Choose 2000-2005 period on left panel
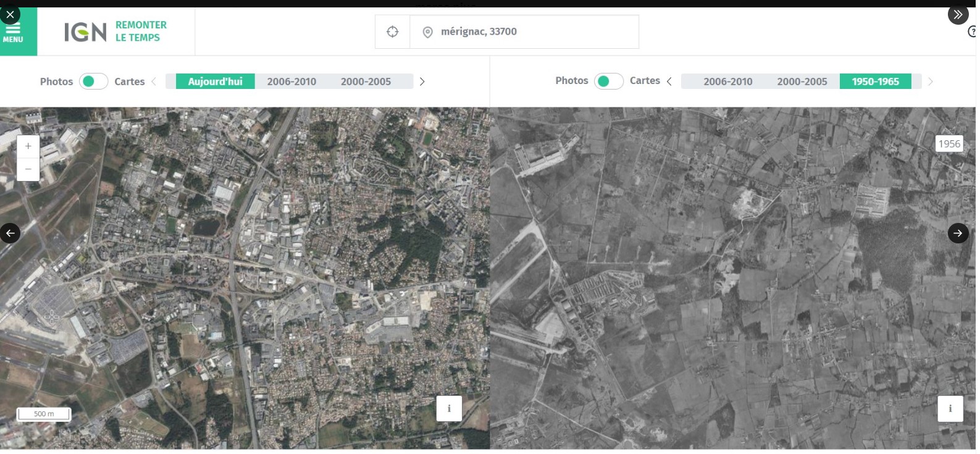Image resolution: width=980 pixels, height=454 pixels. [x=366, y=82]
